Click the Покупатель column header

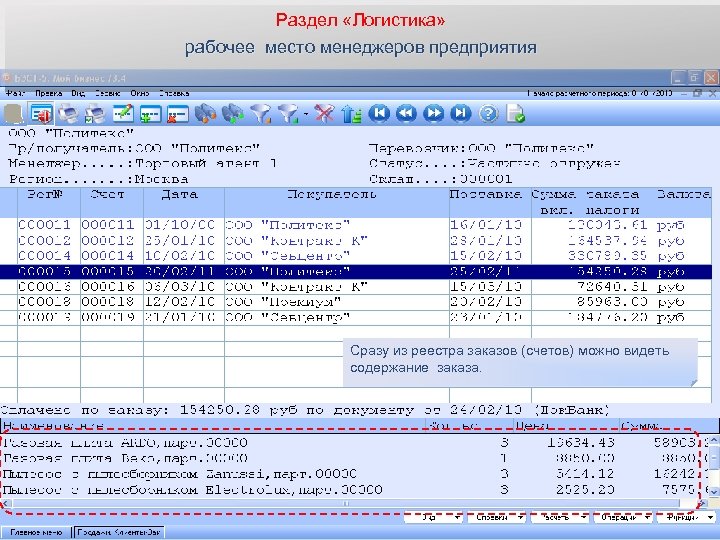(337, 202)
